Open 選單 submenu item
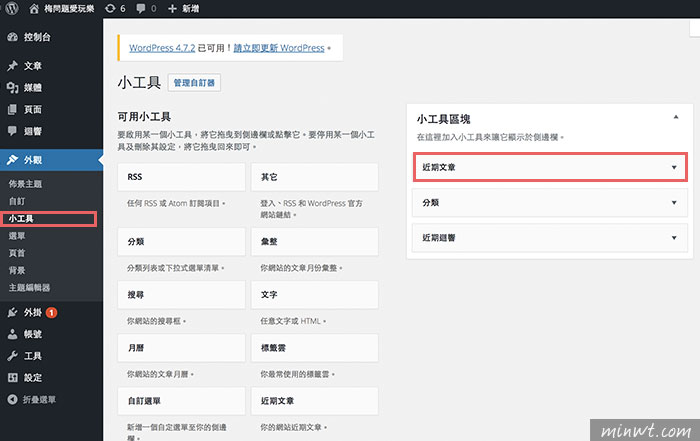Image resolution: width=700 pixels, height=441 pixels. click(x=17, y=236)
